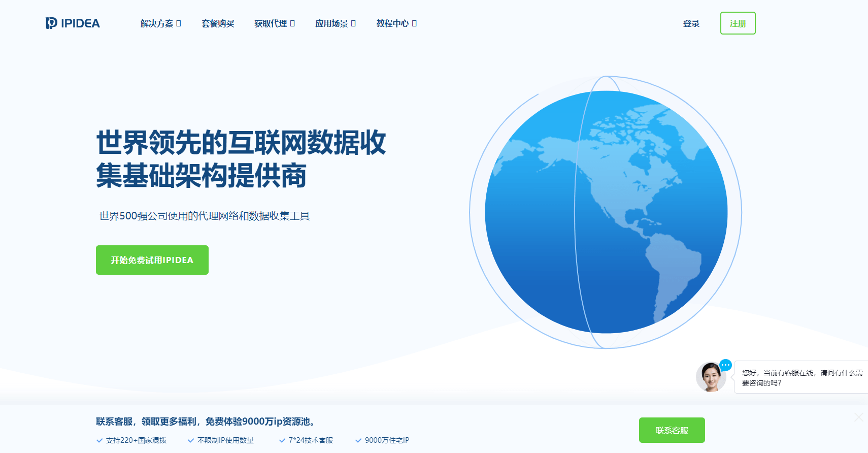This screenshot has width=868, height=453.
Task: Open the 获取代理 navigation menu
Action: tap(271, 23)
